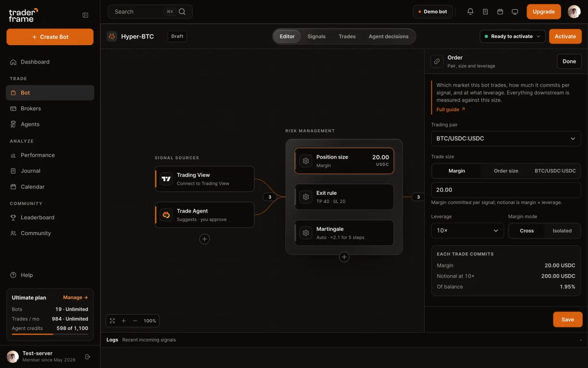Click Manage on Ultimate plan
Screen dimensions: 588x368
pos(75,298)
